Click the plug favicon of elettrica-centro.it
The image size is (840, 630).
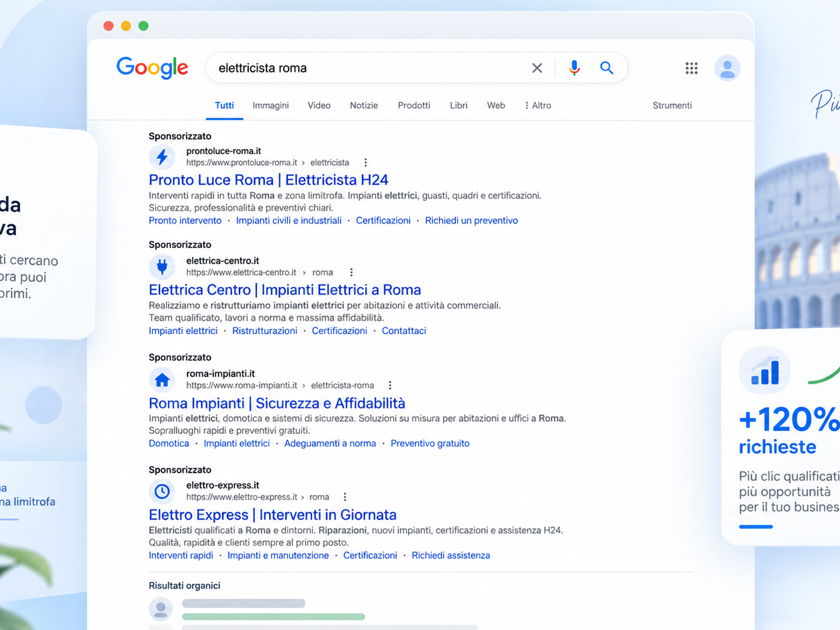pyautogui.click(x=162, y=266)
